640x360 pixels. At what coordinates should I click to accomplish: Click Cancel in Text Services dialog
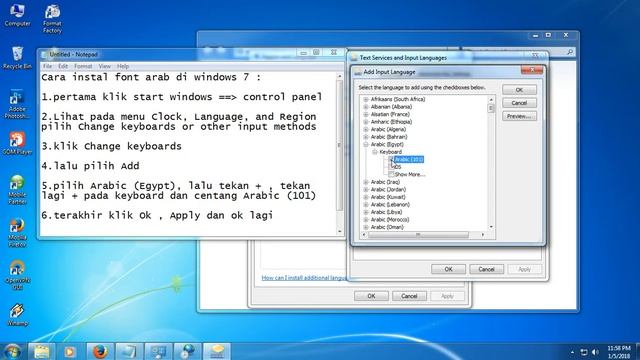coord(486,269)
